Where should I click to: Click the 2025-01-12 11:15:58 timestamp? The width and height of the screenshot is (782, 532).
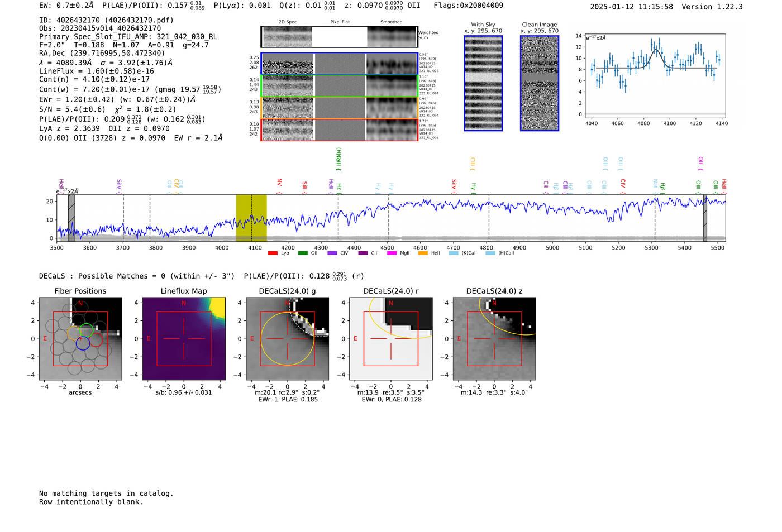(631, 7)
